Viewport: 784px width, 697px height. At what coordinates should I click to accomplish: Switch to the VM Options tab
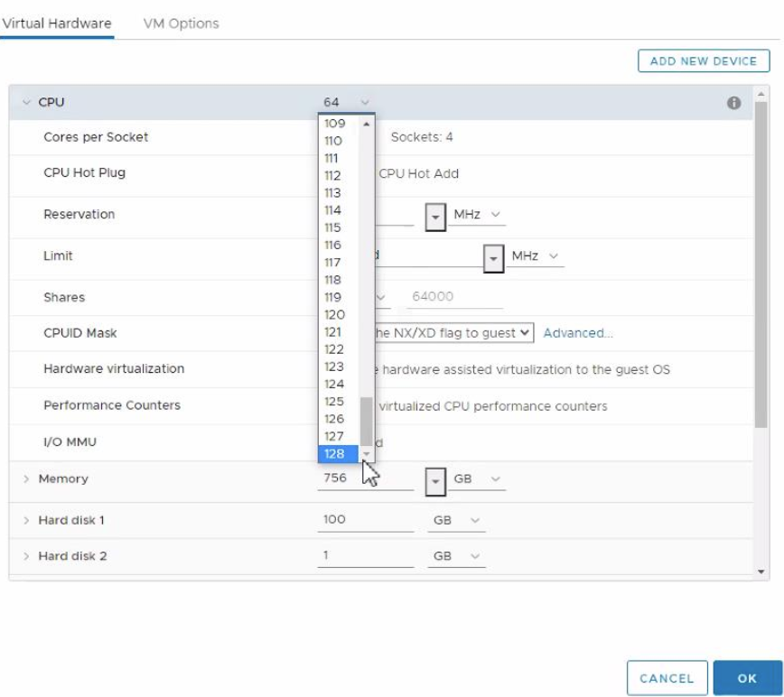[181, 23]
